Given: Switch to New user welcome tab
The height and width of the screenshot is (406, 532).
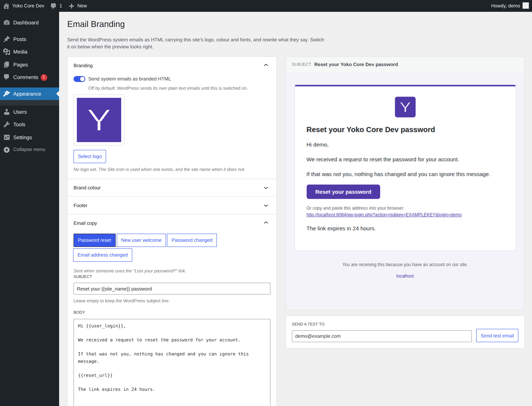Looking at the screenshot, I should (x=141, y=240).
